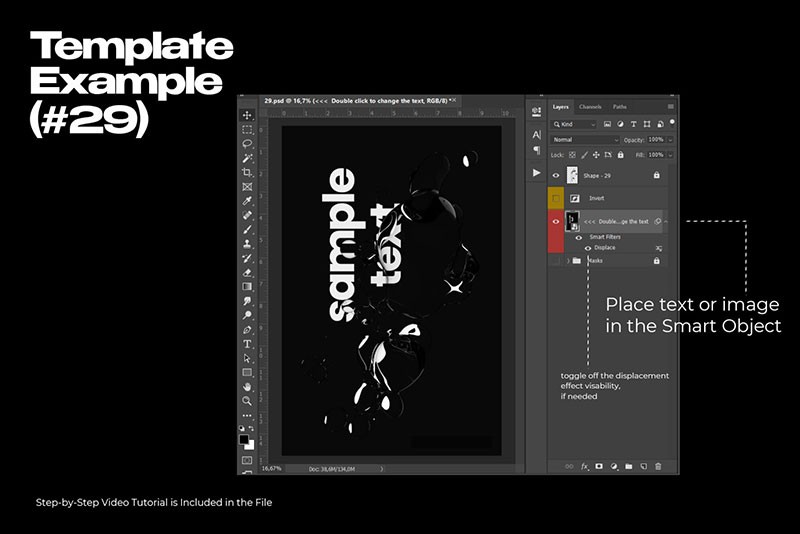Open the blend mode Normal dropdown
Image resolution: width=800 pixels, height=534 pixels.
585,140
